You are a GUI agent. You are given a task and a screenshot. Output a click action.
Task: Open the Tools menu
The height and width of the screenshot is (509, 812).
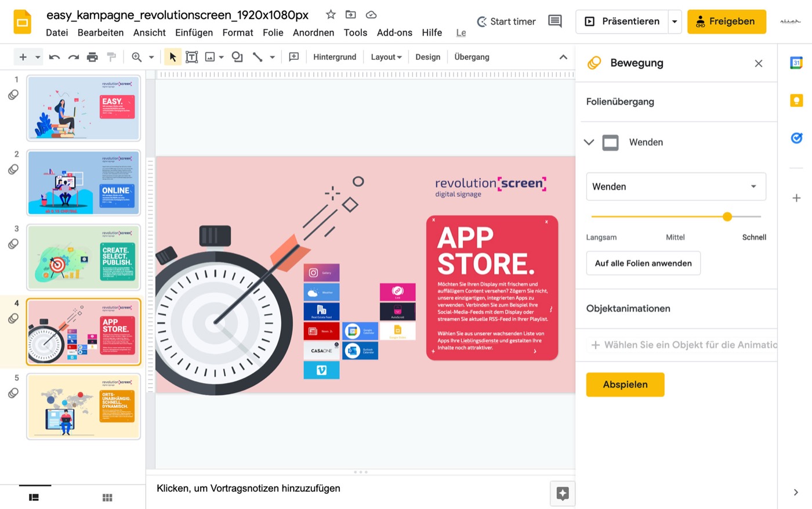[x=356, y=33]
